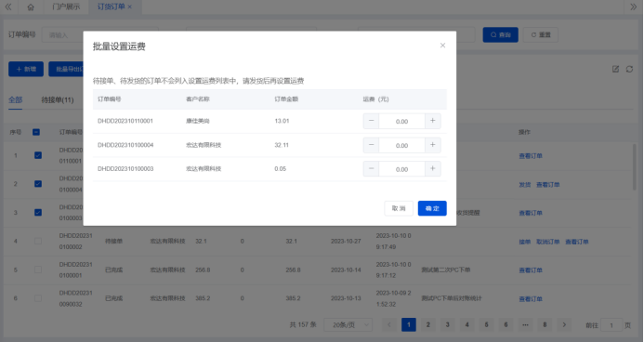The height and width of the screenshot is (342, 644).
Task: Close the 批量设置运费 dialog
Action: (x=442, y=46)
